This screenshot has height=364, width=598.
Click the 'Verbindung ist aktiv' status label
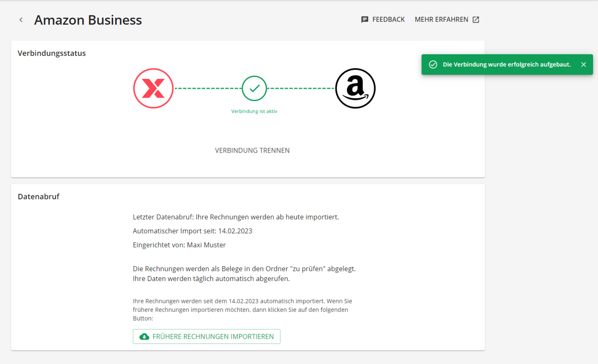tap(254, 111)
